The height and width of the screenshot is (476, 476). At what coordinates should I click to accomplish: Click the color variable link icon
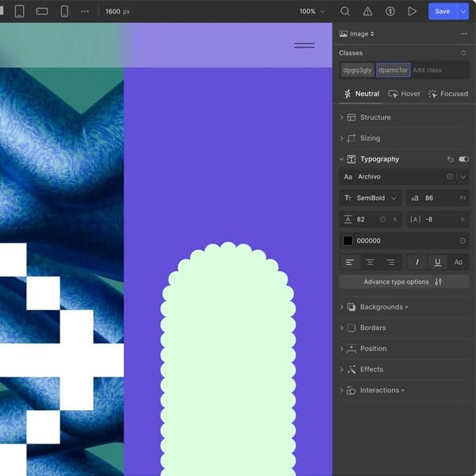coord(463,240)
